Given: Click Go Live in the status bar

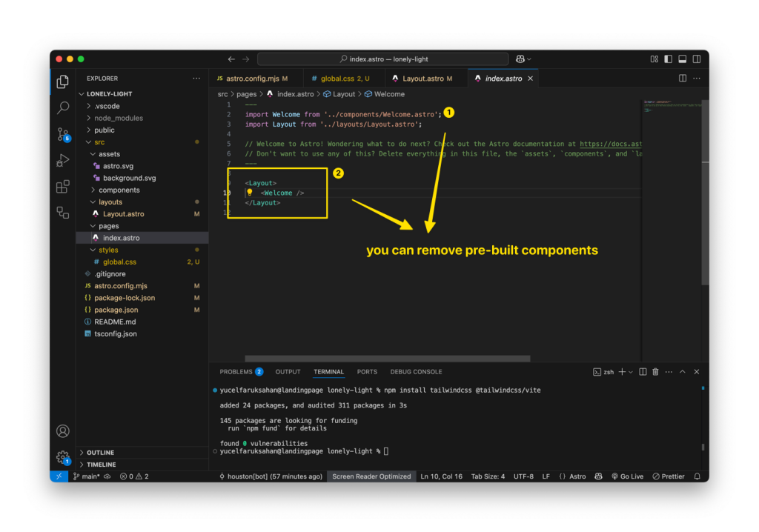Looking at the screenshot, I should 628,476.
